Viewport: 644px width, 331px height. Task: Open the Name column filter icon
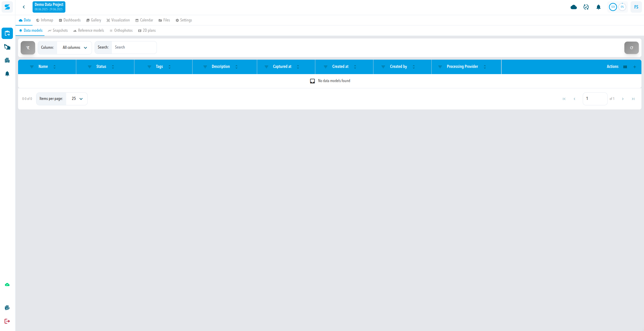[x=32, y=67]
